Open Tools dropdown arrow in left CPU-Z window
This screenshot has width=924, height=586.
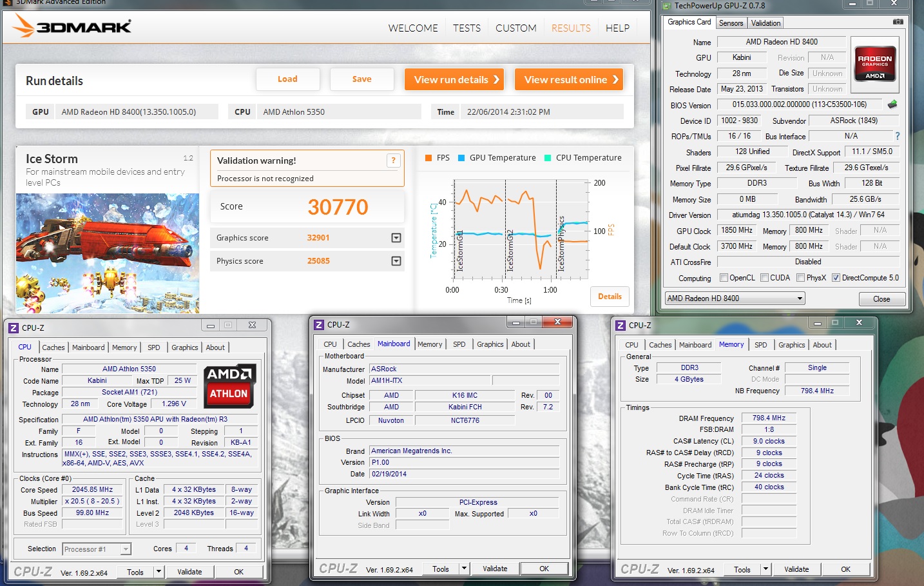tap(159, 572)
